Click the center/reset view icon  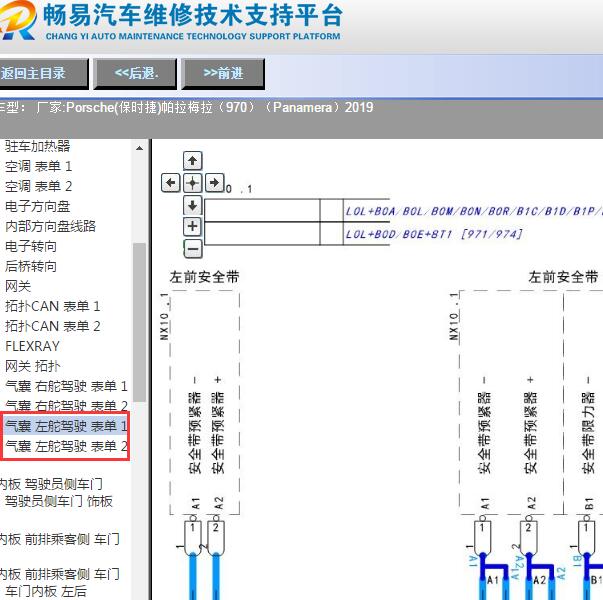pyautogui.click(x=192, y=183)
